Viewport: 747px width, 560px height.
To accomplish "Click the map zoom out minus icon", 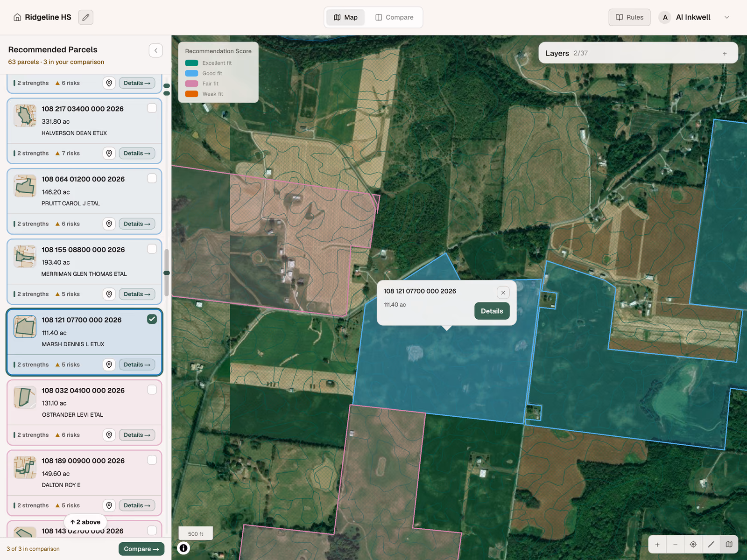I will tap(675, 545).
